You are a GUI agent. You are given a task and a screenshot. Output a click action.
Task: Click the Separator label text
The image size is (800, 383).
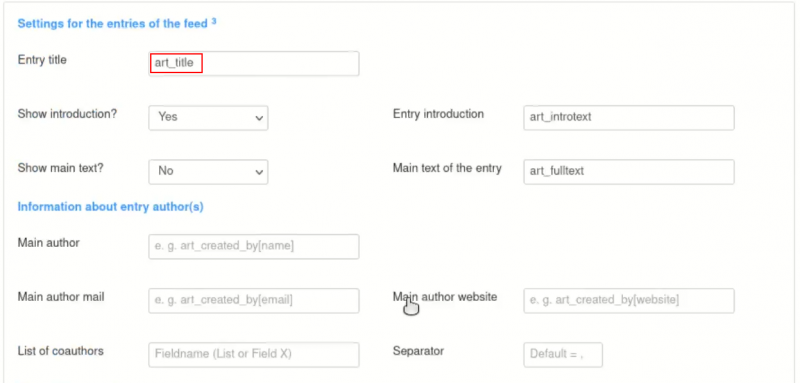pos(418,351)
